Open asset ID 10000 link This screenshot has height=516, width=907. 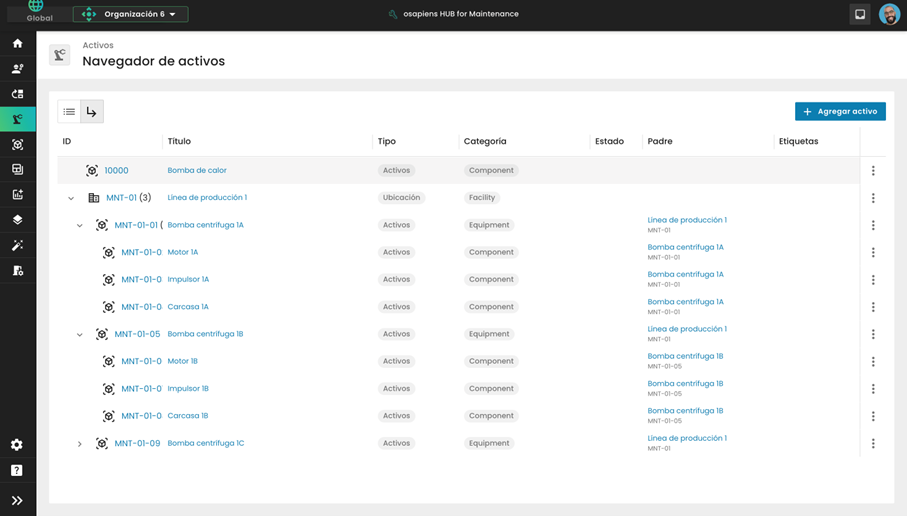116,171
